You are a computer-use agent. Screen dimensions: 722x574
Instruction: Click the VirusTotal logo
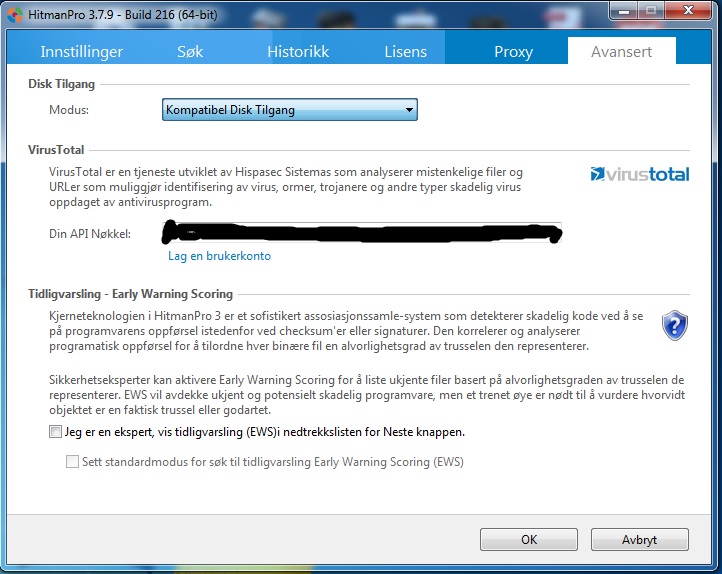640,174
